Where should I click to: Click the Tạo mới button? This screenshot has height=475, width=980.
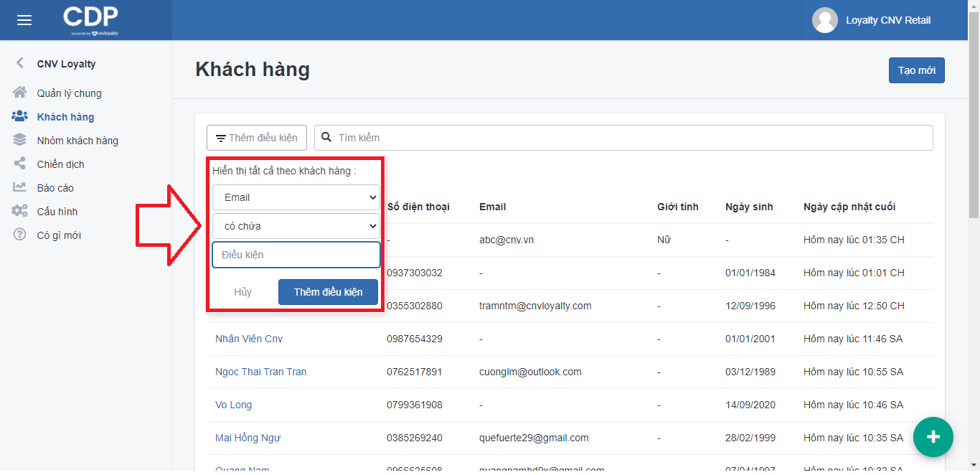pyautogui.click(x=916, y=70)
